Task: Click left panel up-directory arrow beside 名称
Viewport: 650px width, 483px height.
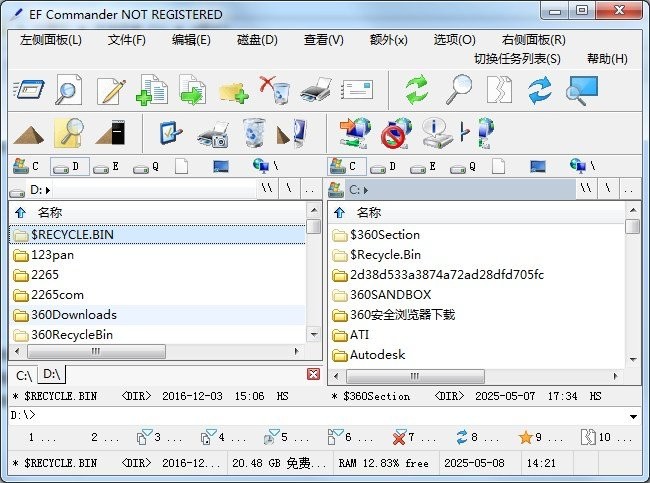Action: coord(20,213)
